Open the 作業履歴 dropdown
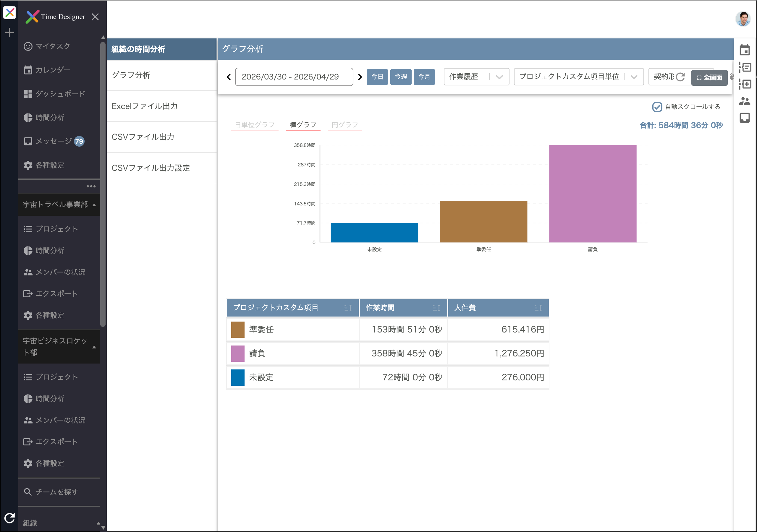This screenshot has height=532, width=757. click(x=476, y=77)
